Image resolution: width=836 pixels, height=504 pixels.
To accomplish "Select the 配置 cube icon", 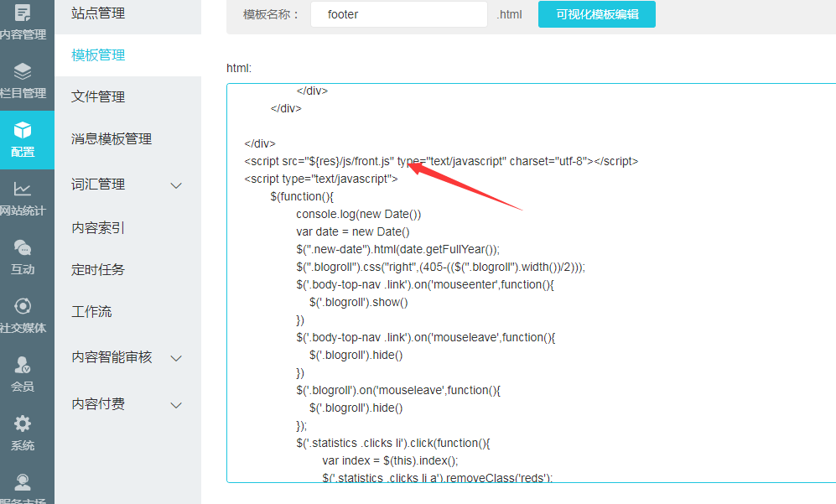I will point(23,130).
